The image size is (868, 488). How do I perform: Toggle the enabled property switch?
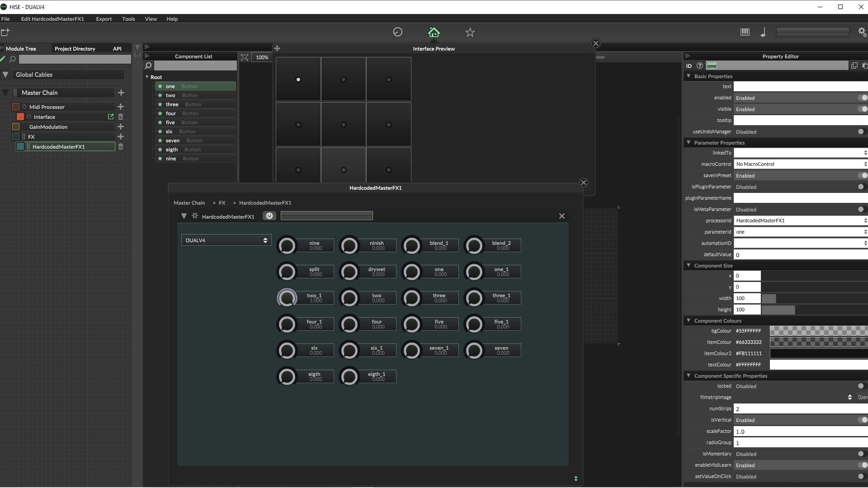[862, 98]
